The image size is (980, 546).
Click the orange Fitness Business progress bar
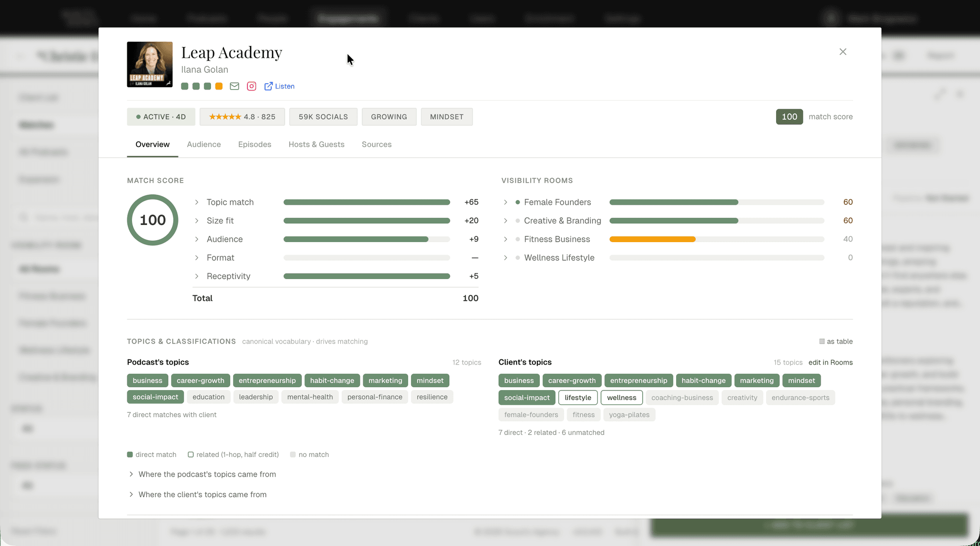pyautogui.click(x=653, y=239)
